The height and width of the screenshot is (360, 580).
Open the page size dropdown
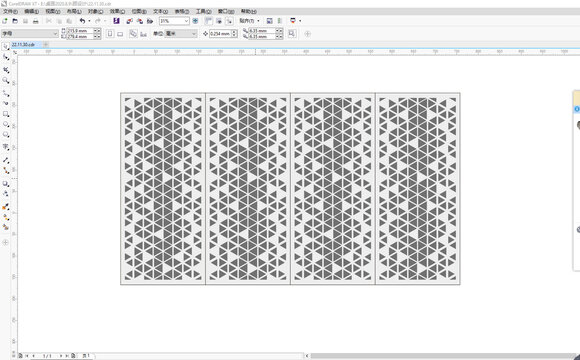[30, 34]
